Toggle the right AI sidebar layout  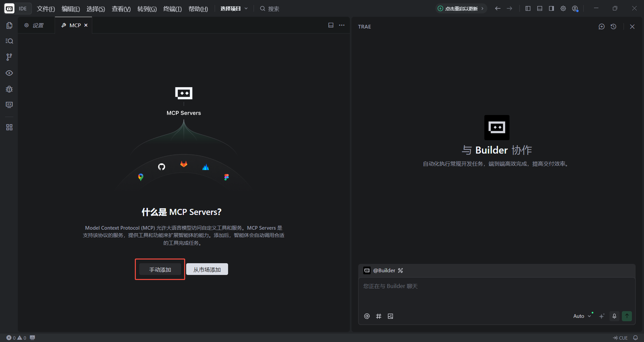tap(551, 8)
